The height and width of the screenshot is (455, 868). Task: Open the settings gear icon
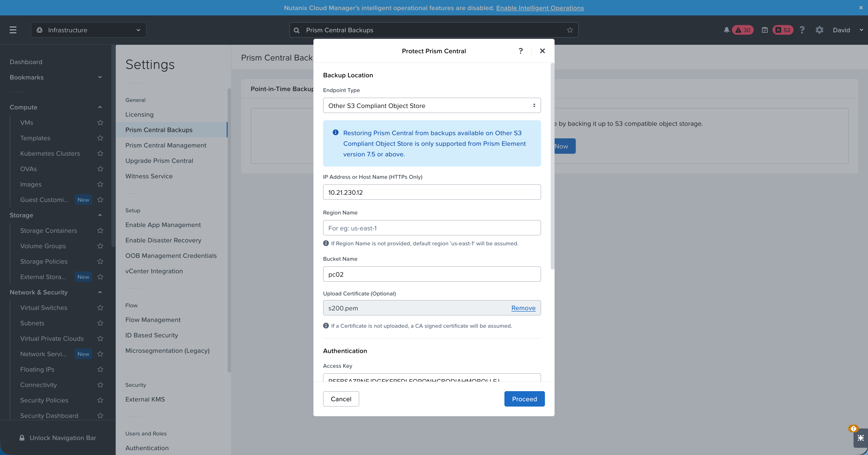click(819, 30)
